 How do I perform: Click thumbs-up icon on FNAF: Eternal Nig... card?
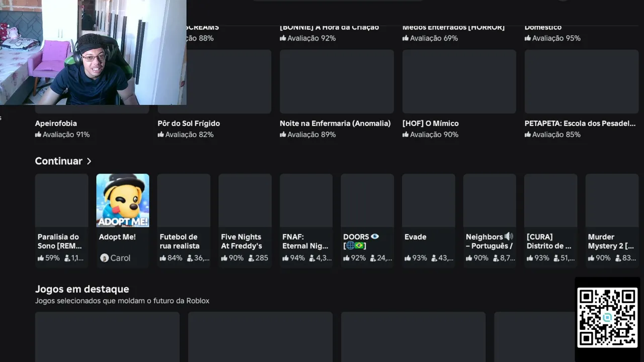tap(286, 258)
